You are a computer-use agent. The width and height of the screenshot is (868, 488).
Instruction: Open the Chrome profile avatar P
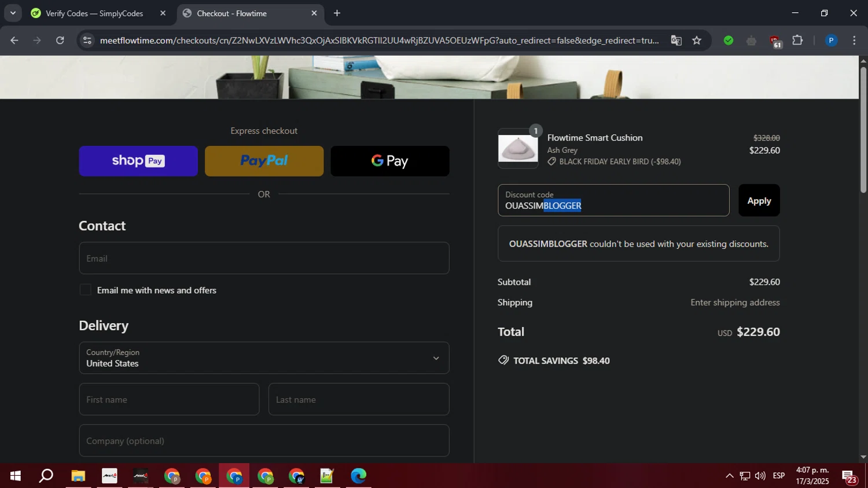[831, 41]
